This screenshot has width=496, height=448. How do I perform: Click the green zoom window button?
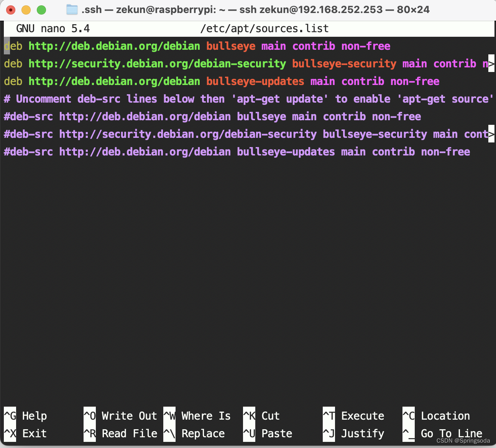pyautogui.click(x=41, y=10)
